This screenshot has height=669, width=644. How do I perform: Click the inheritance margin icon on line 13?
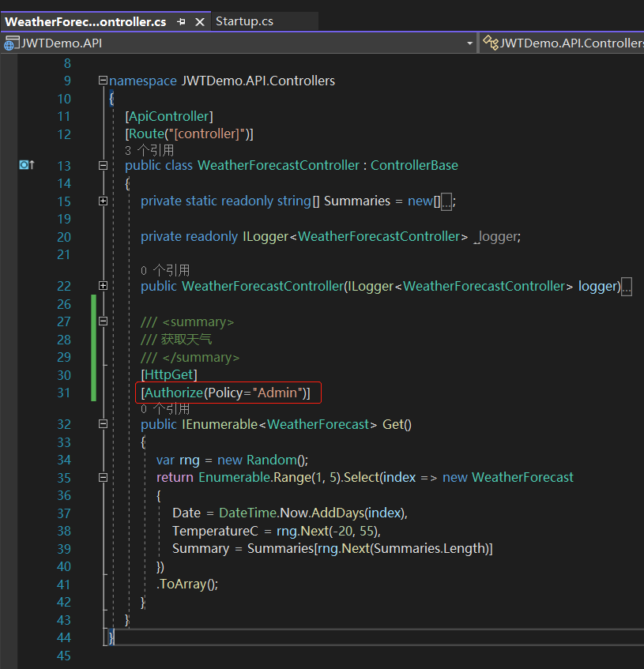pos(26,165)
